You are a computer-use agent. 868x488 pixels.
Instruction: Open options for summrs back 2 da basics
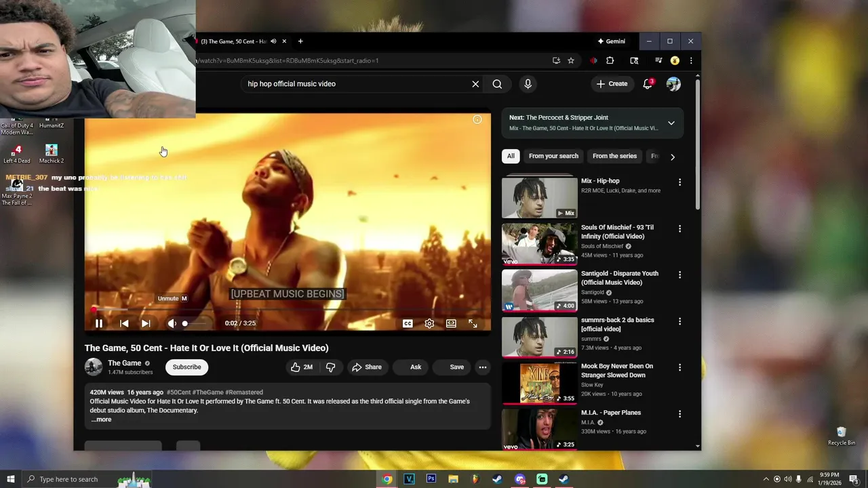(x=679, y=321)
